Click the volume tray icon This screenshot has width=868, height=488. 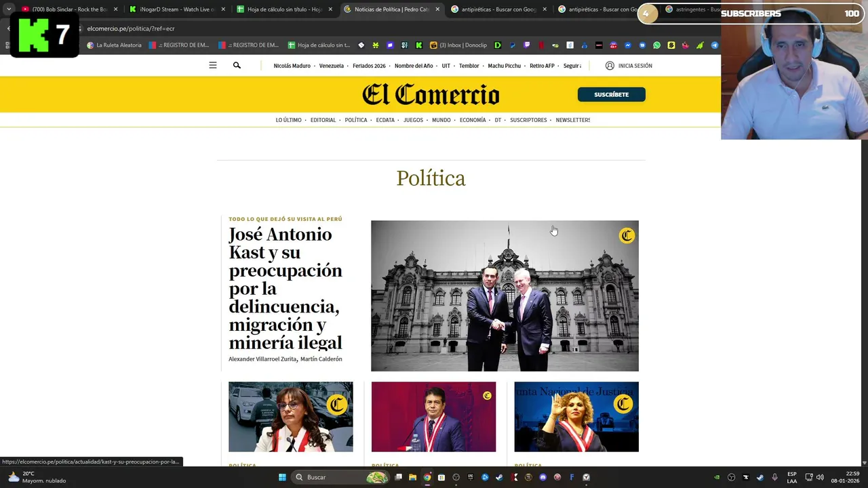click(820, 477)
